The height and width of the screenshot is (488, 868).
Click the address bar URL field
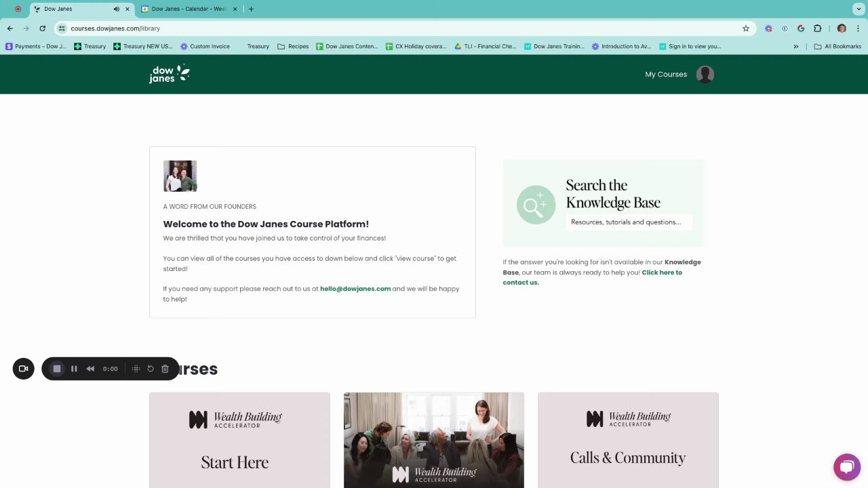(400, 28)
